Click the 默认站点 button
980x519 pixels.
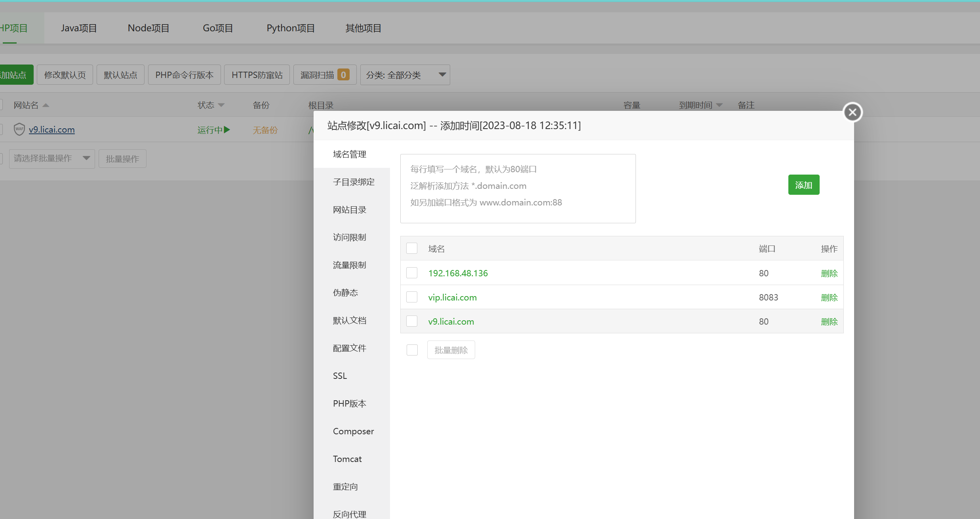click(x=120, y=75)
